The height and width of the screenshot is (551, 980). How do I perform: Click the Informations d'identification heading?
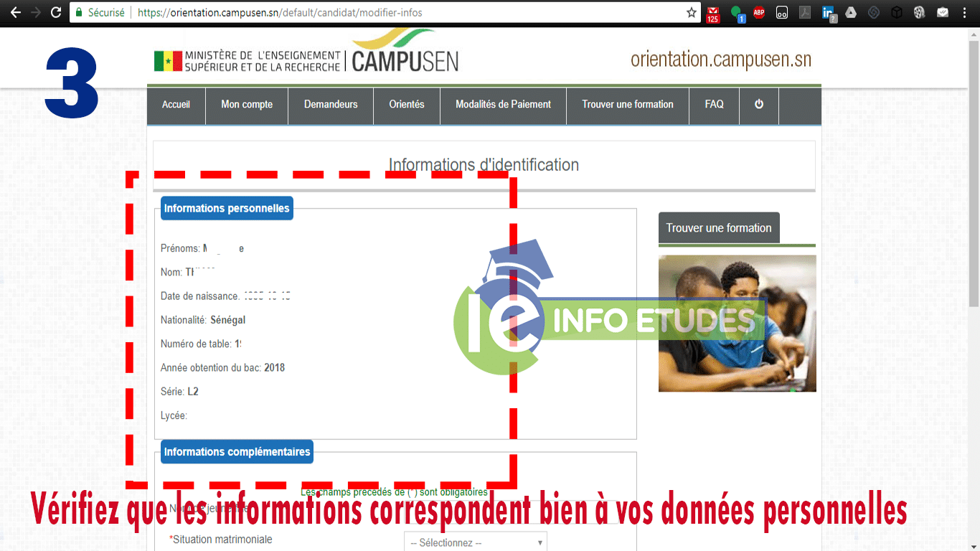pyautogui.click(x=484, y=165)
